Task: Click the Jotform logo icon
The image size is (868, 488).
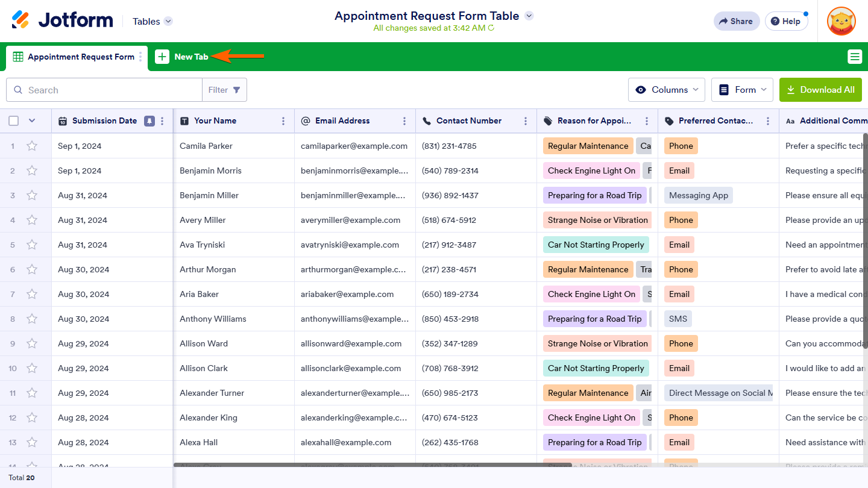Action: (x=20, y=20)
